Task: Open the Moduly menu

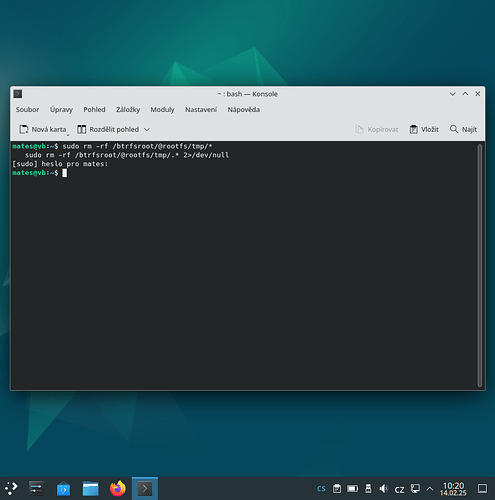Action: [x=162, y=110]
